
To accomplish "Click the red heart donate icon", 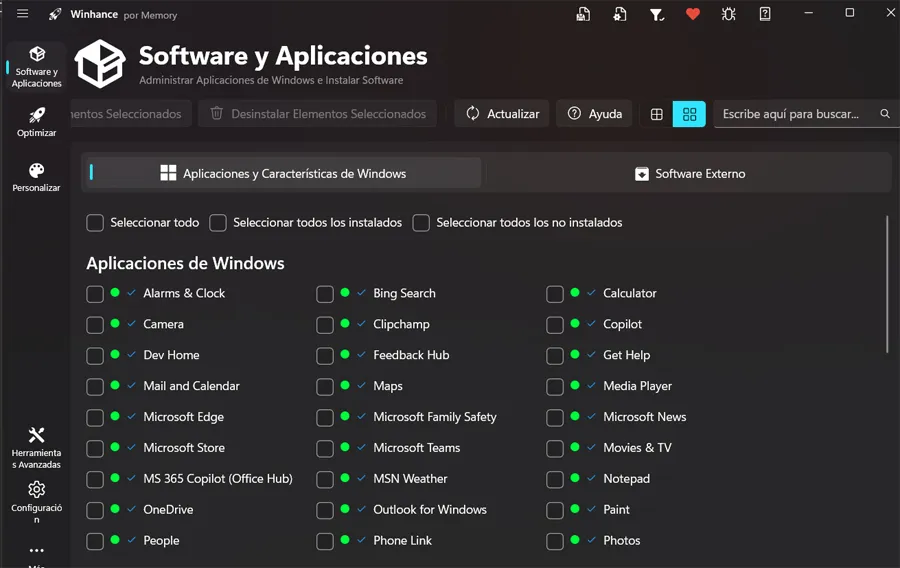I will click(693, 14).
